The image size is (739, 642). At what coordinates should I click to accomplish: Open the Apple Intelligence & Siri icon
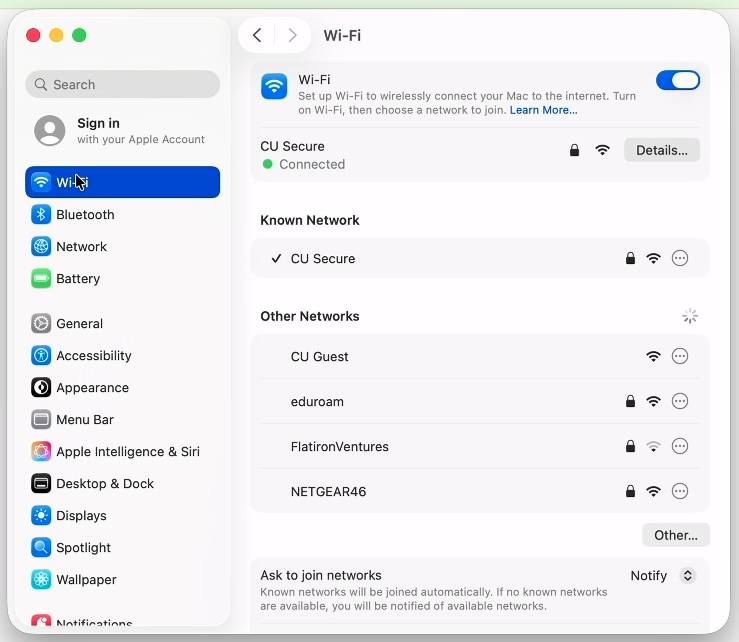pos(41,452)
